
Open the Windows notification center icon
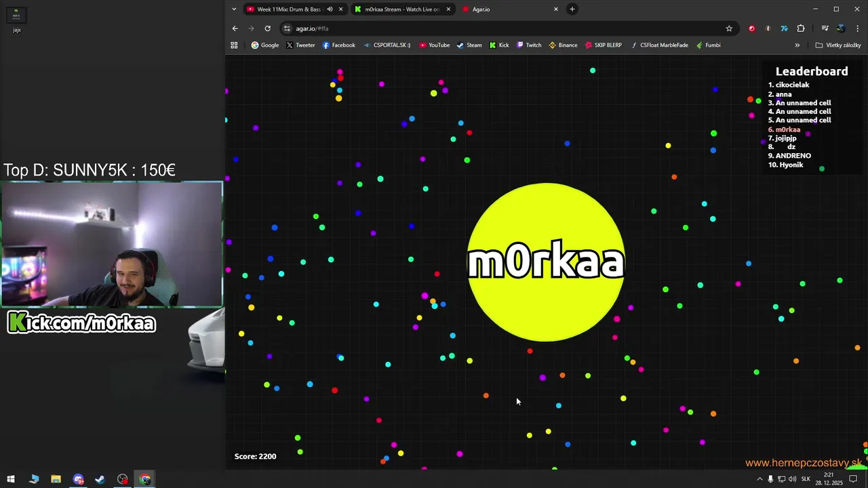854,479
